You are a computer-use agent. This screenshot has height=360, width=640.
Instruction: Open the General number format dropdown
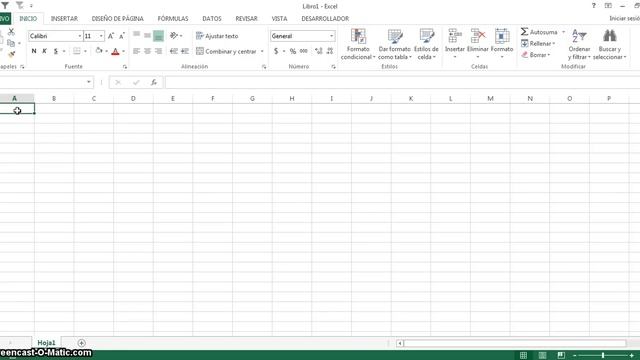pos(331,36)
